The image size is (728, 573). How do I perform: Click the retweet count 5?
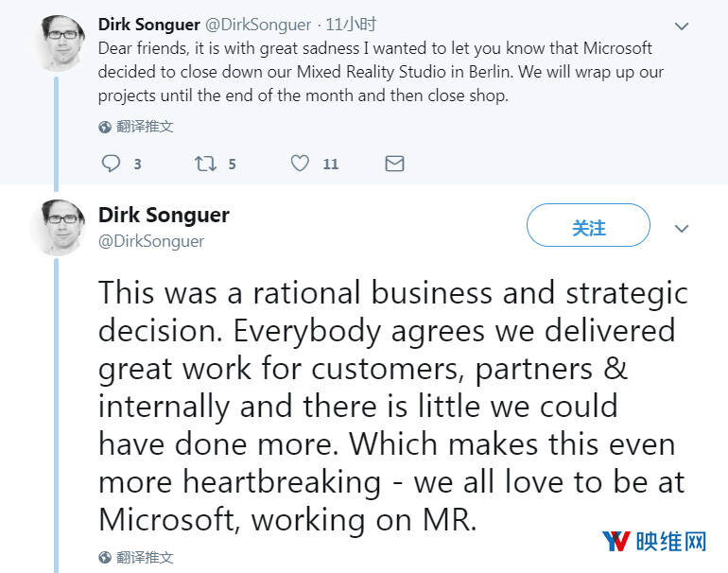232,165
